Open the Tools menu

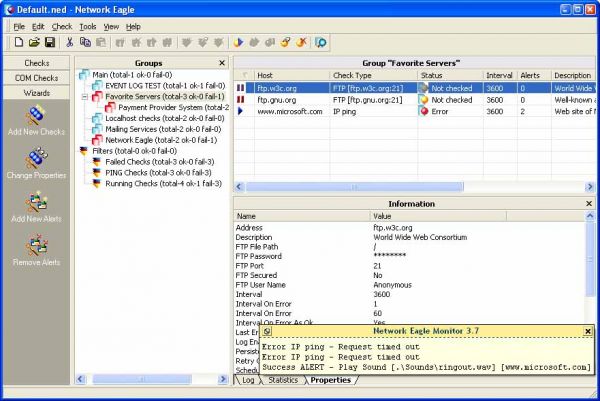pyautogui.click(x=88, y=26)
